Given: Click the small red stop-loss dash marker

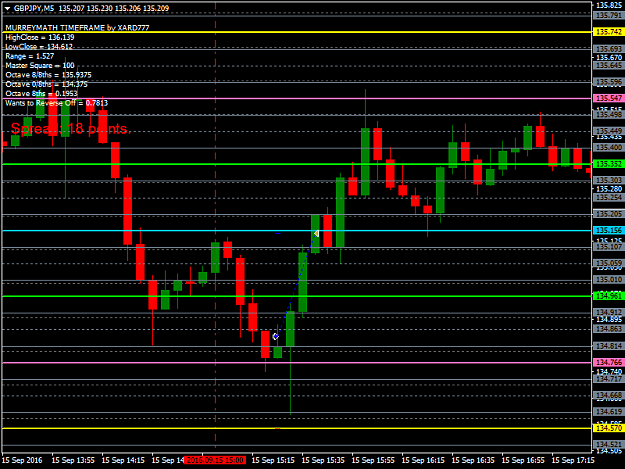Looking at the screenshot, I should (277, 429).
